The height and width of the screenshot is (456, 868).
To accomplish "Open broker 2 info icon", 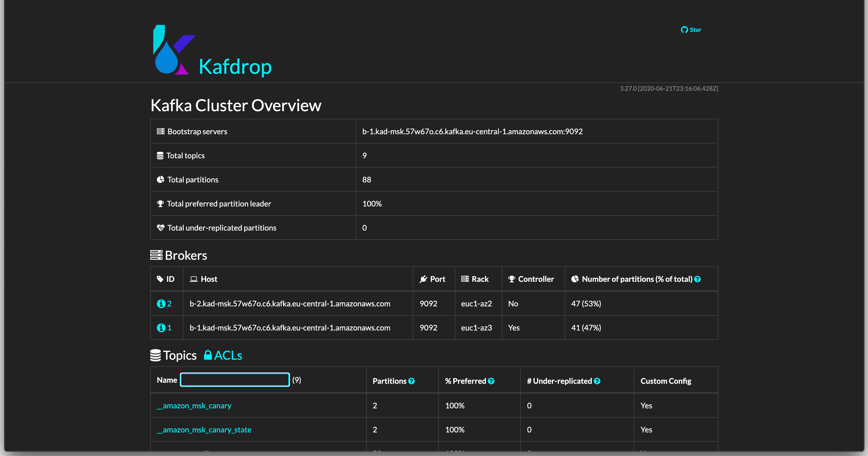I will pos(161,304).
